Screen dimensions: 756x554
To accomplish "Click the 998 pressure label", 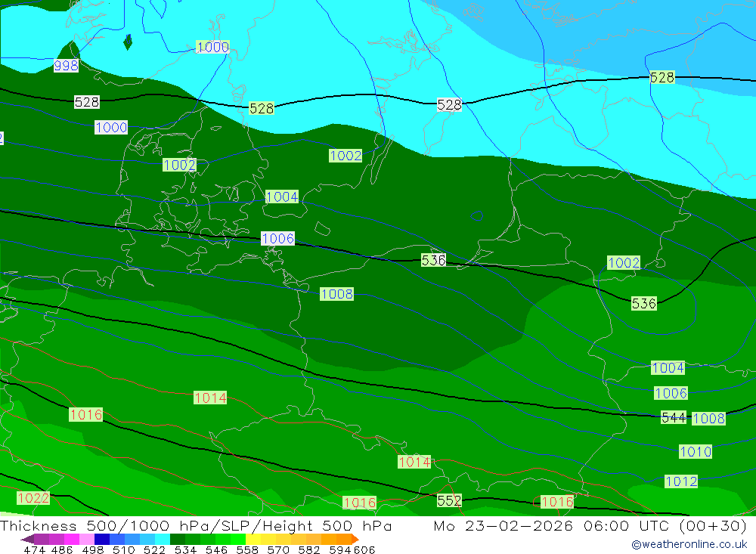I will pos(66,66).
